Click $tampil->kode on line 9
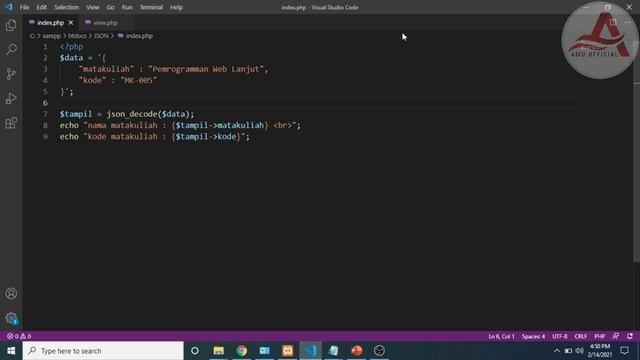This screenshot has width=640, height=360. tap(206, 137)
